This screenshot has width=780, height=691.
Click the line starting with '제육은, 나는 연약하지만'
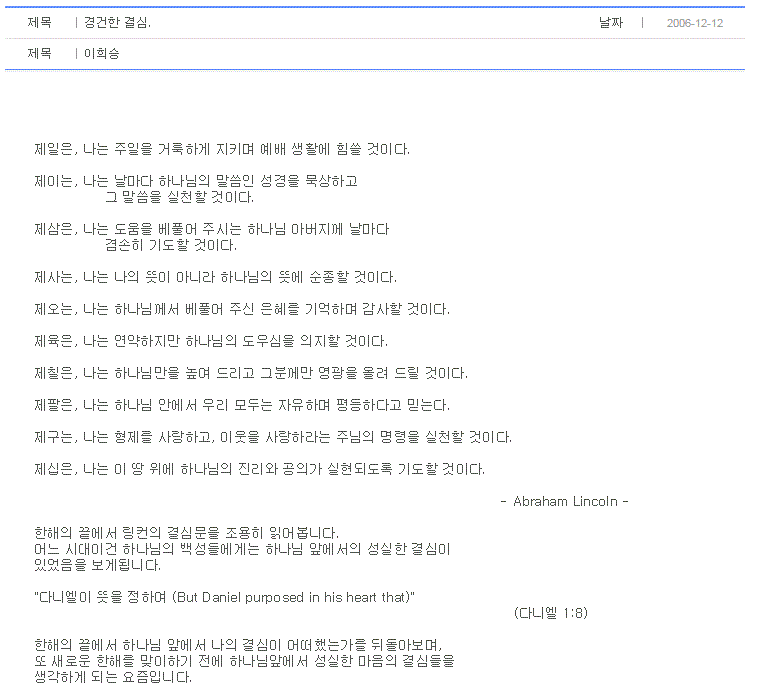tap(211, 341)
